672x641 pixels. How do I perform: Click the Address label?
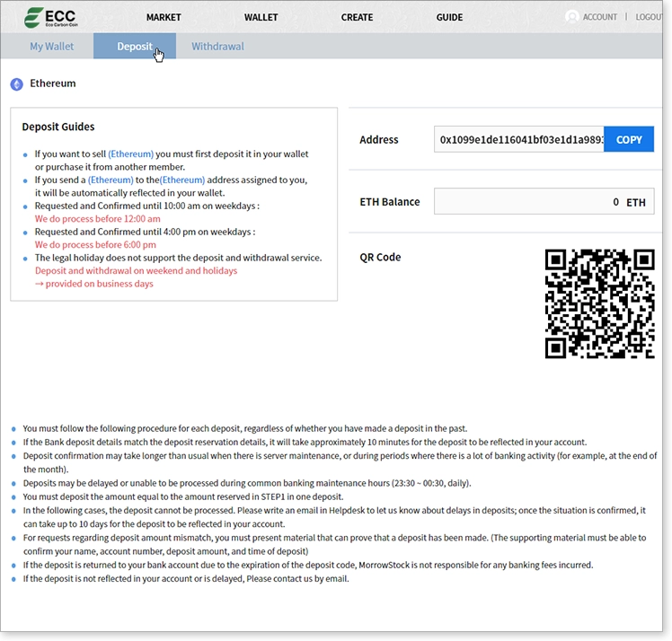(x=379, y=140)
